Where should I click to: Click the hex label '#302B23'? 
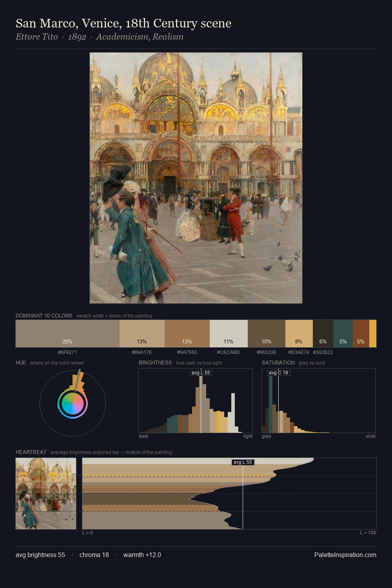[x=323, y=352]
